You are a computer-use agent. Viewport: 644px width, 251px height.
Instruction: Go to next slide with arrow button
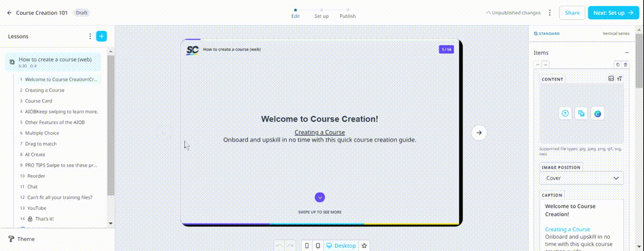479,133
